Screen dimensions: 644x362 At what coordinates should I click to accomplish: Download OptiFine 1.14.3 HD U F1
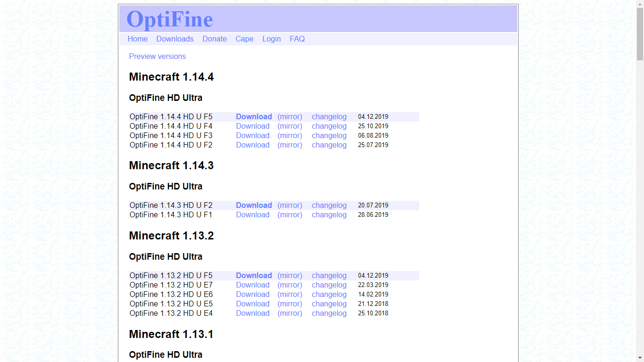click(253, 215)
